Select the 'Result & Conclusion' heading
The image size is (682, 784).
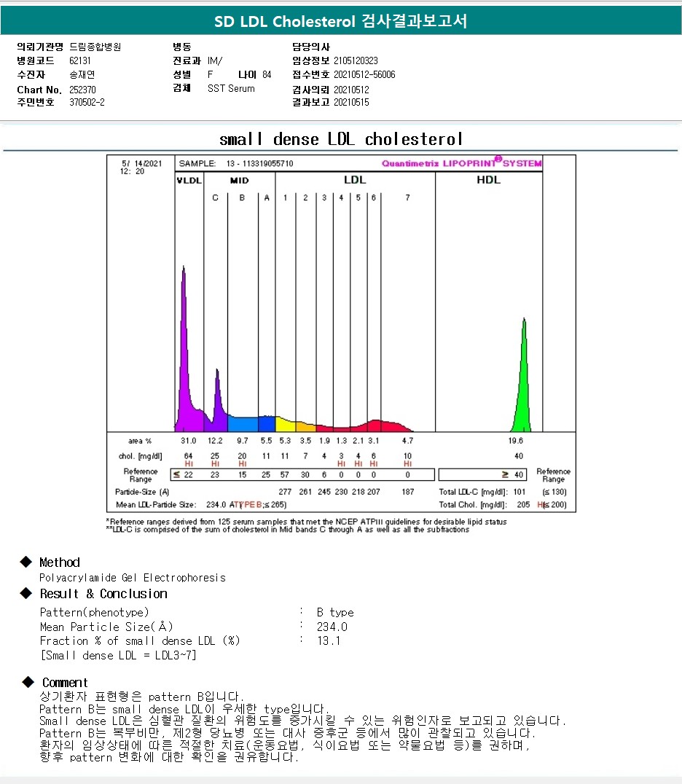103,594
